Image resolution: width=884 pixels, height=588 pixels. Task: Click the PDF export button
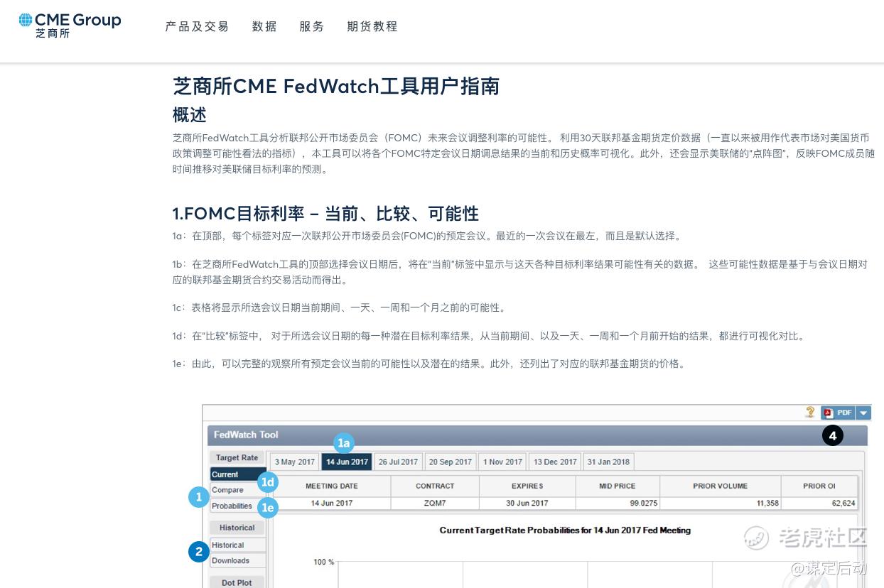tap(838, 413)
